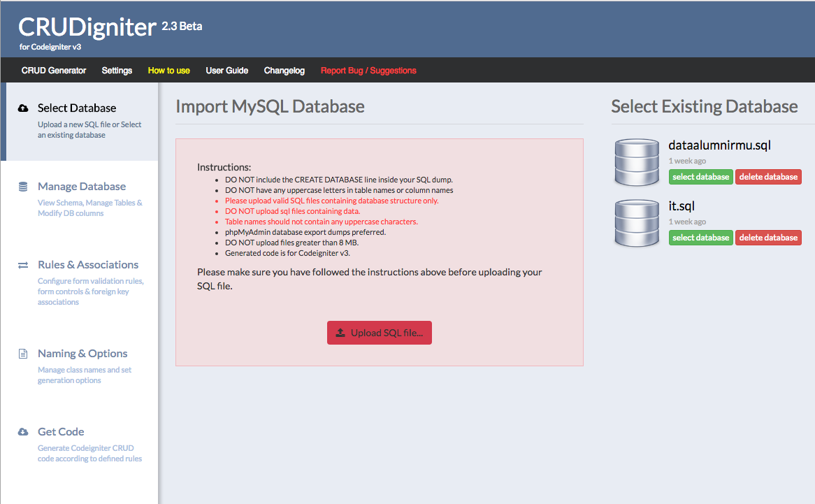Click the dataalumnirmu.sql database name

click(719, 145)
